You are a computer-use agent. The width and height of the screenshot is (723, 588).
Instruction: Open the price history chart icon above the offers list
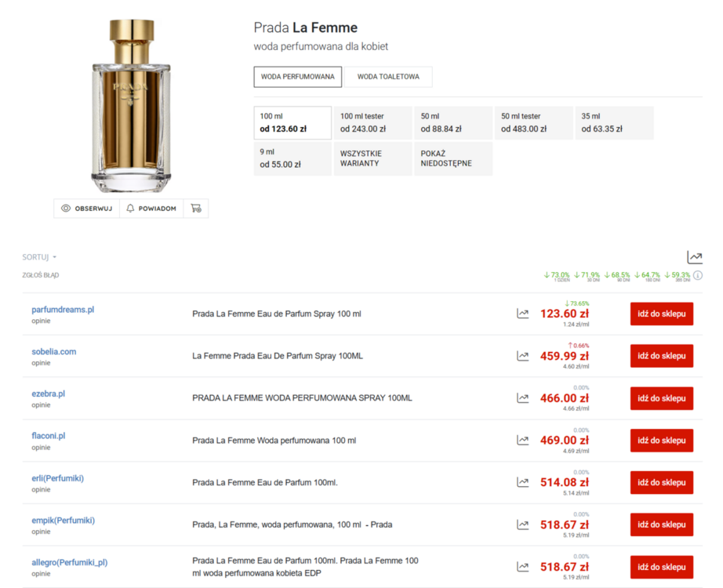click(x=694, y=257)
